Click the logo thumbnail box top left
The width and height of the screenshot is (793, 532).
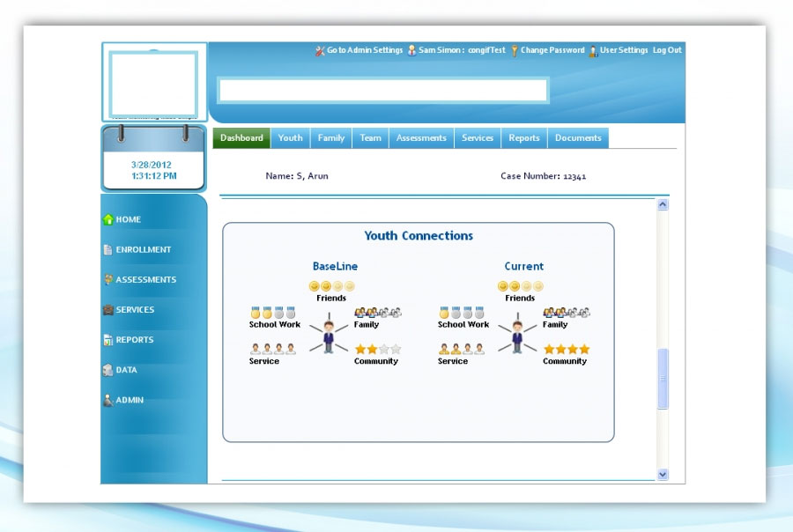[153, 84]
